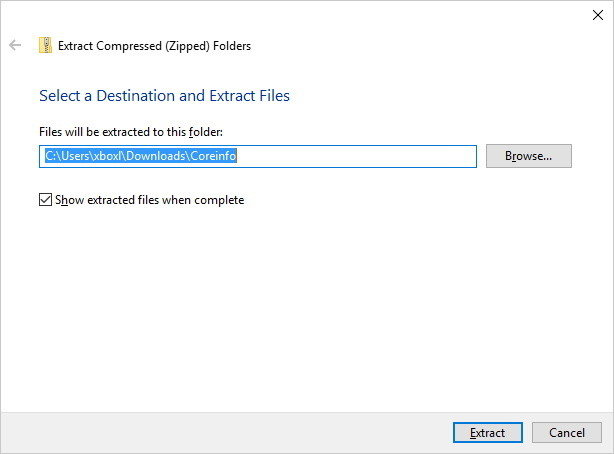The width and height of the screenshot is (614, 454).
Task: Open the Browse... folder picker
Action: pyautogui.click(x=529, y=156)
